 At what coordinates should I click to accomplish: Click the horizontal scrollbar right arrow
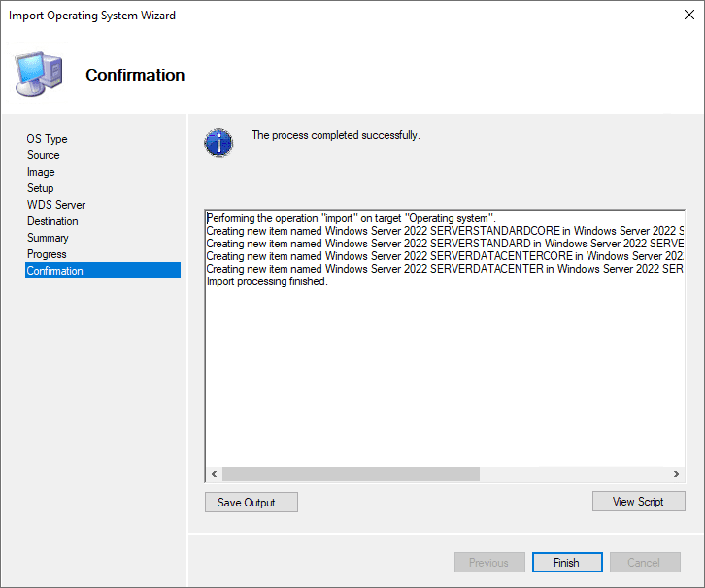tap(677, 474)
